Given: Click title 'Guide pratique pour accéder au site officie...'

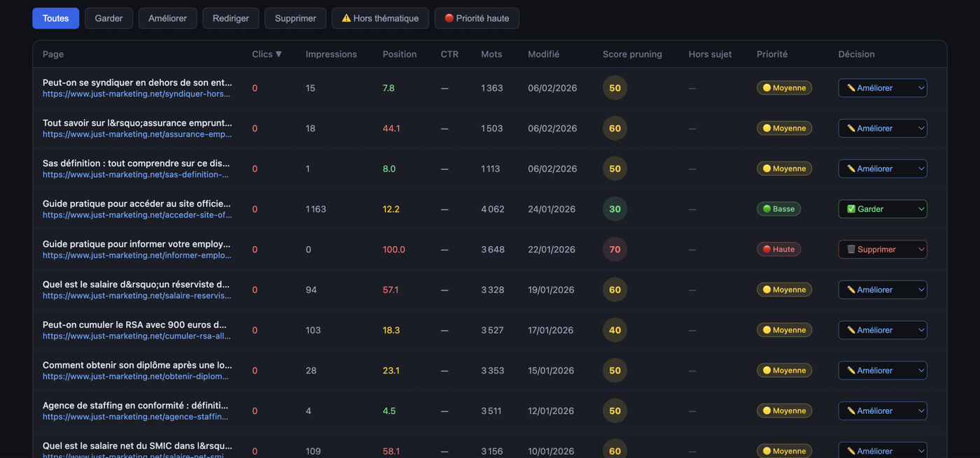Looking at the screenshot, I should coord(136,203).
